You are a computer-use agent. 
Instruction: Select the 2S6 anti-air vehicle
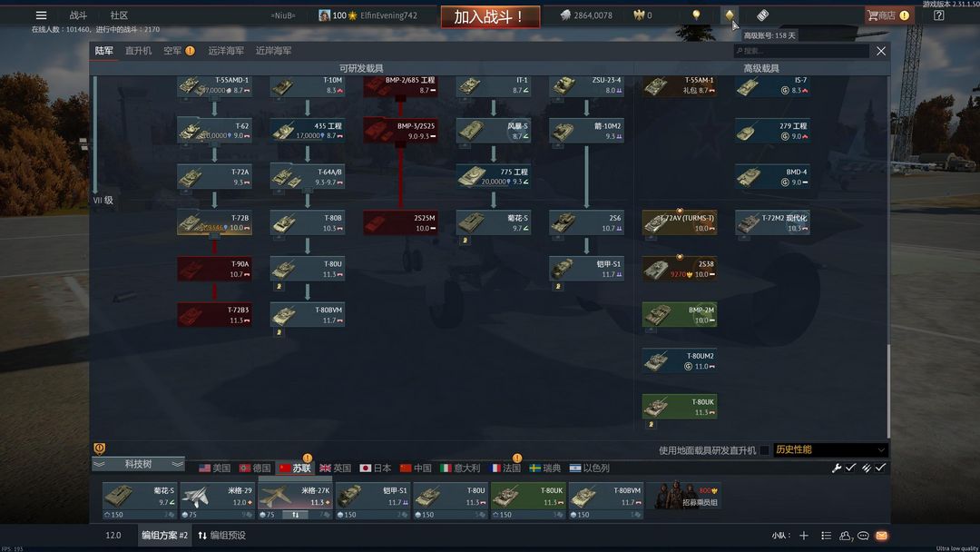point(586,222)
